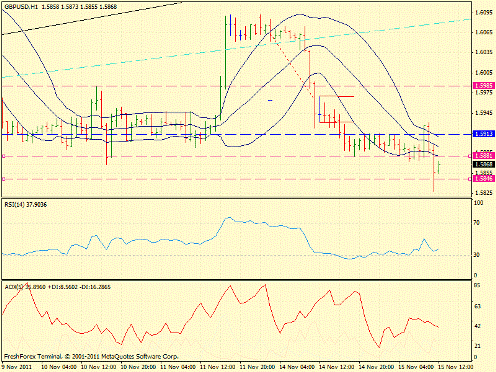Click the 15 Nov 12:00 time label
The image size is (496, 372).
[x=455, y=367]
